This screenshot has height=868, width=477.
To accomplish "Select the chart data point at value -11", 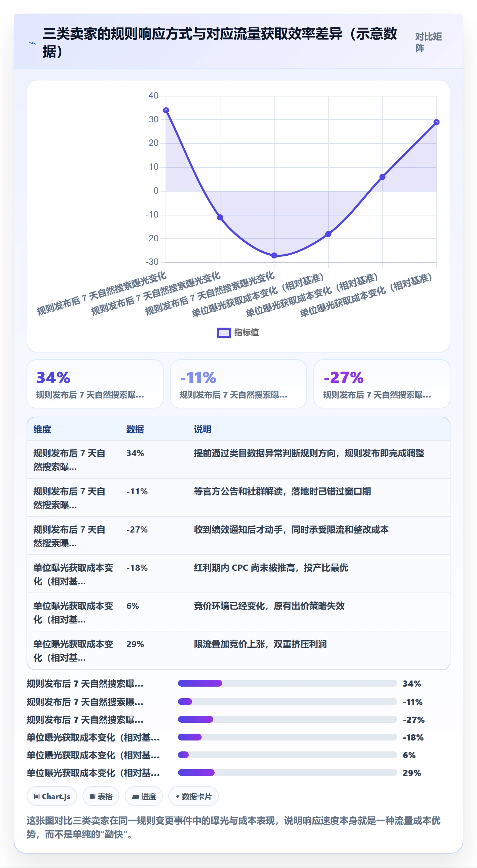I will point(220,217).
